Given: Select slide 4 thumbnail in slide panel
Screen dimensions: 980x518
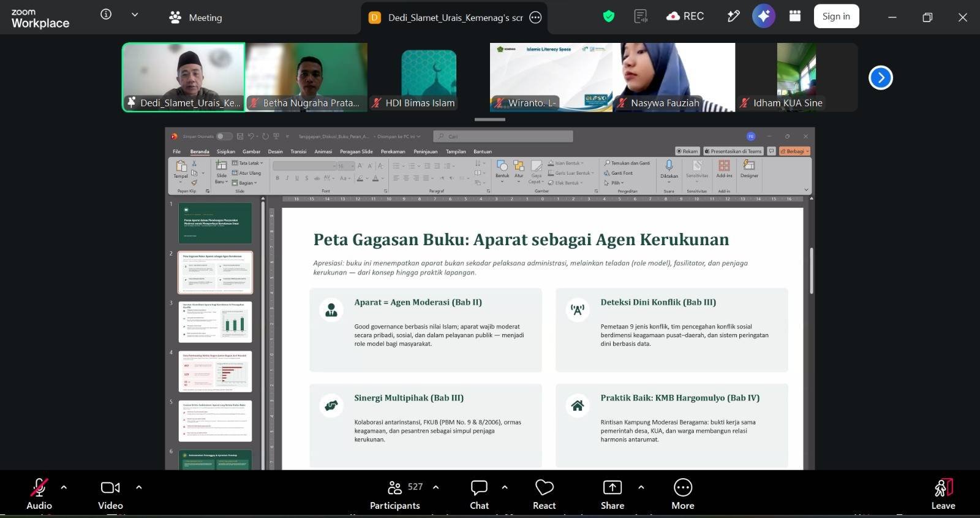Looking at the screenshot, I should [x=215, y=371].
